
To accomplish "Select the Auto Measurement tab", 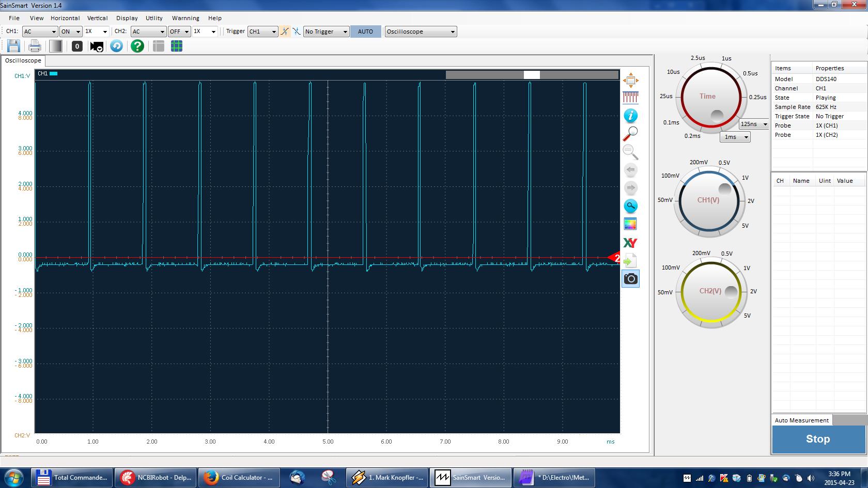I will tap(801, 420).
